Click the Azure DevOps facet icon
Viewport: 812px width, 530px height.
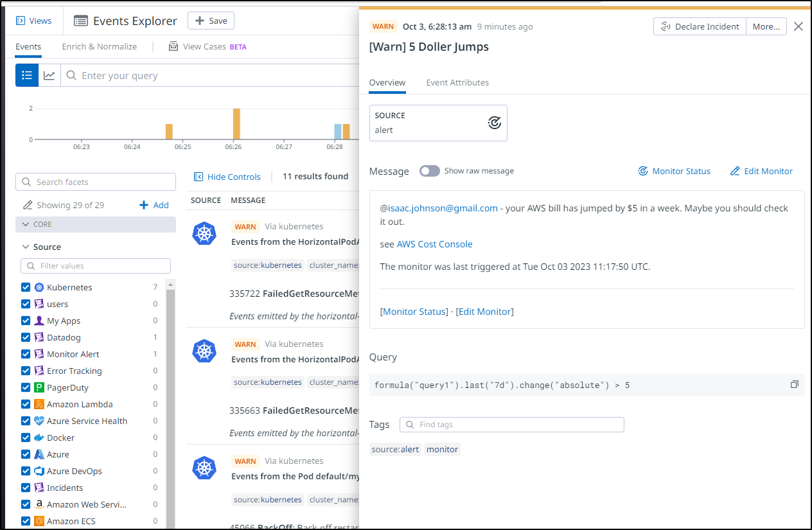(39, 471)
